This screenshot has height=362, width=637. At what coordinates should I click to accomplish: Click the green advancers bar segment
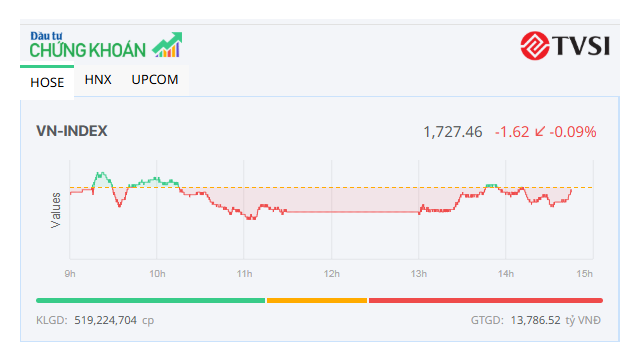pos(150,301)
